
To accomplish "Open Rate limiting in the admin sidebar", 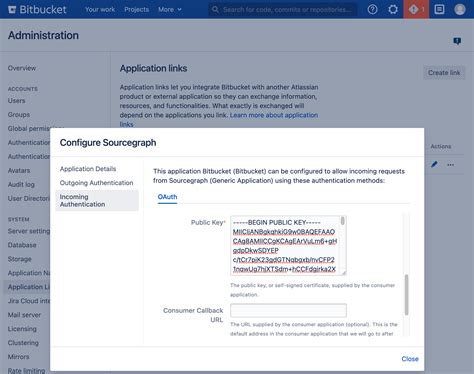I will (26, 370).
